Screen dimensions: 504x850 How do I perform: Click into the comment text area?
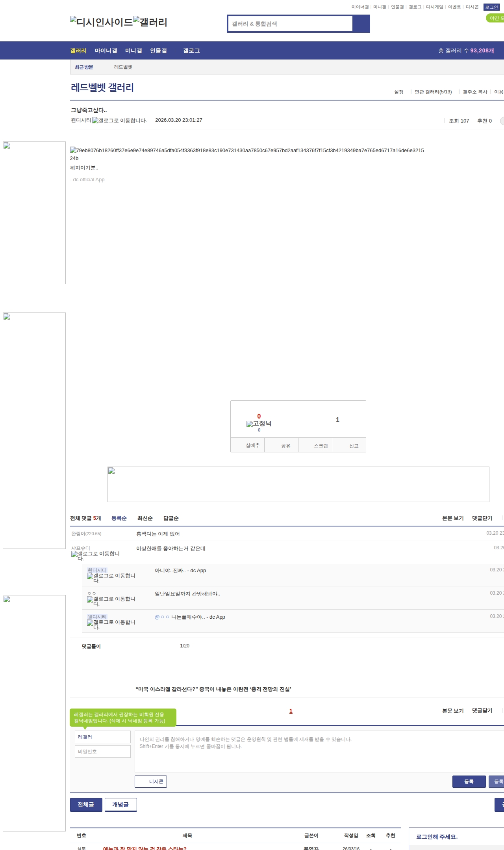point(319,751)
